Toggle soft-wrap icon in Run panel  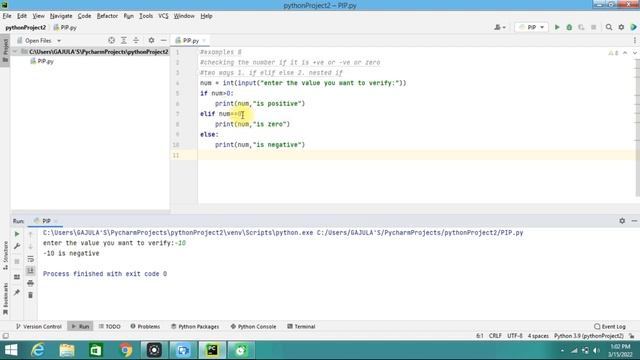tap(31, 259)
